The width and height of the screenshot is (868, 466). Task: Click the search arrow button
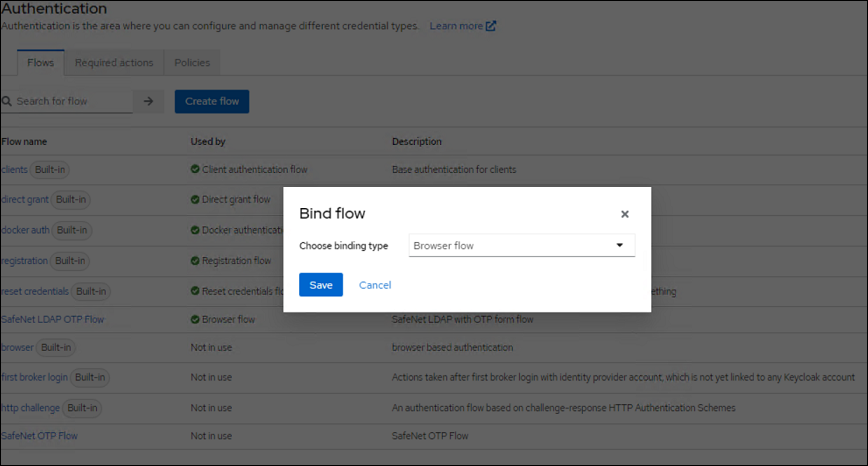[x=148, y=101]
